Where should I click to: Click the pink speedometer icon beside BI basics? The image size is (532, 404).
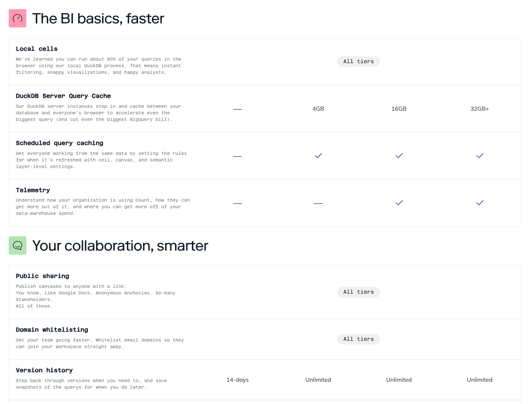point(18,18)
